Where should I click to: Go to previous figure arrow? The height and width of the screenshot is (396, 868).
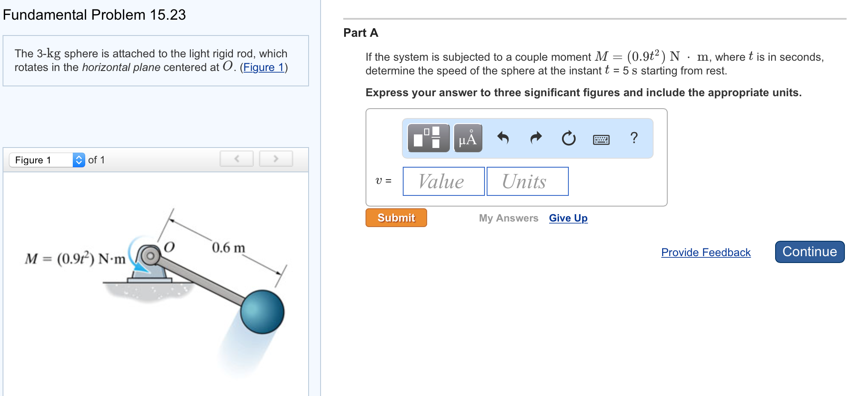coord(237,159)
